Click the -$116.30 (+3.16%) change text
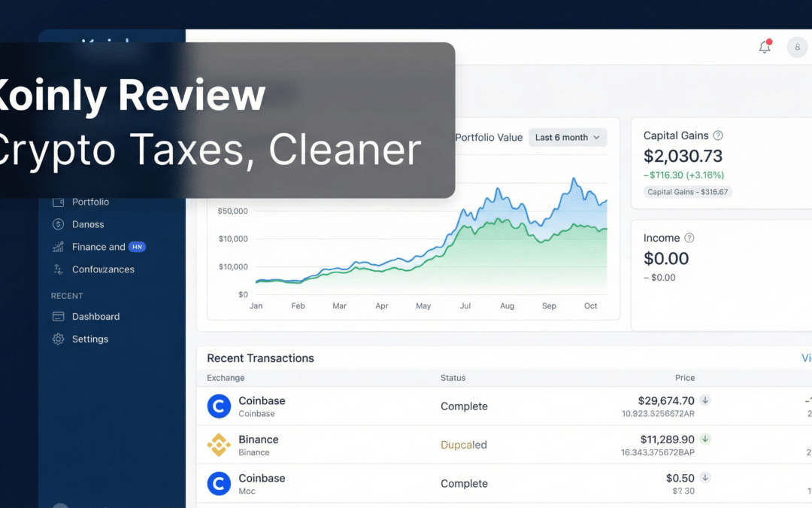This screenshot has width=812, height=508. 683,175
